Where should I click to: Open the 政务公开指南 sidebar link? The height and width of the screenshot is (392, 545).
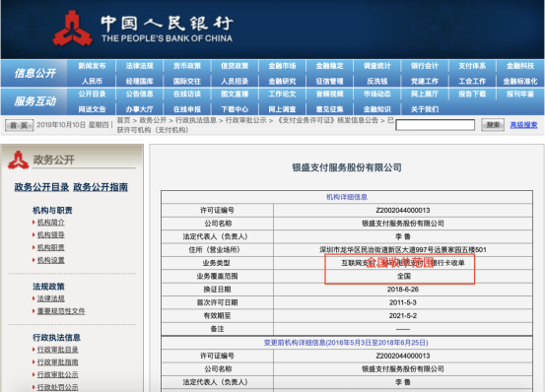[101, 187]
